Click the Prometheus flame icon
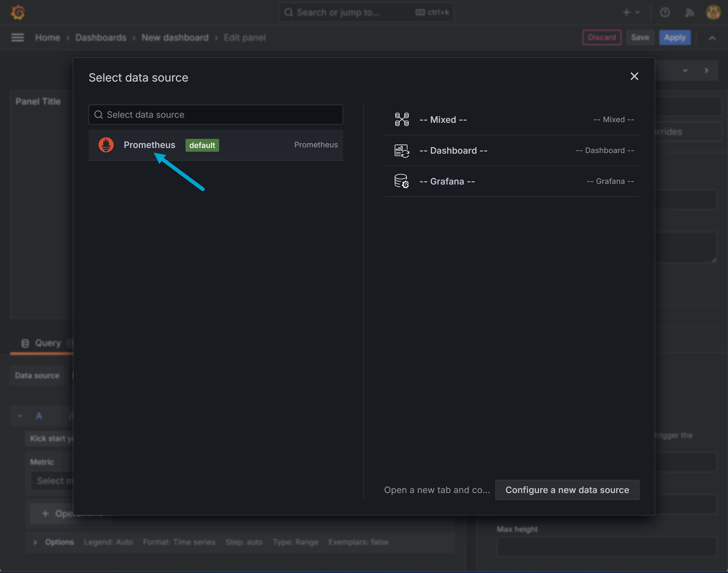This screenshot has height=573, width=728. tap(106, 145)
